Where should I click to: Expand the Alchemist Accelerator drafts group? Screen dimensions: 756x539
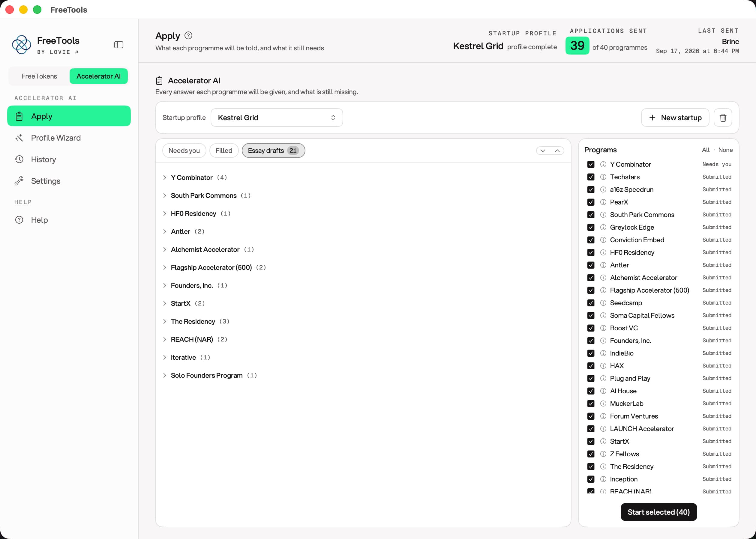(165, 249)
